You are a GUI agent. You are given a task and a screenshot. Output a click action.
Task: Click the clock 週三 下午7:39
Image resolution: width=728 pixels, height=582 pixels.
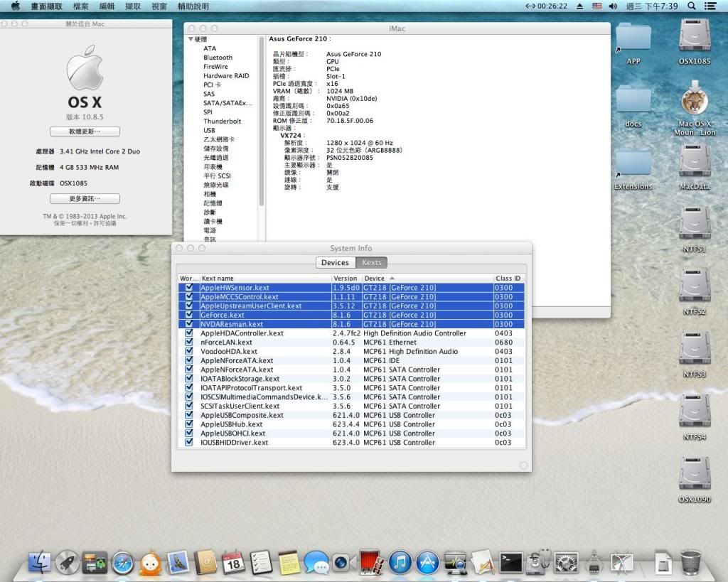pyautogui.click(x=652, y=6)
